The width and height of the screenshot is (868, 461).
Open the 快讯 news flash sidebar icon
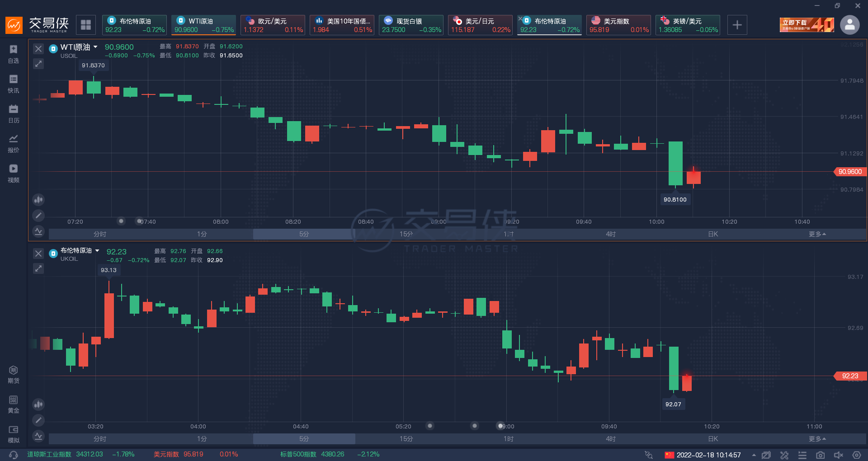tap(14, 84)
